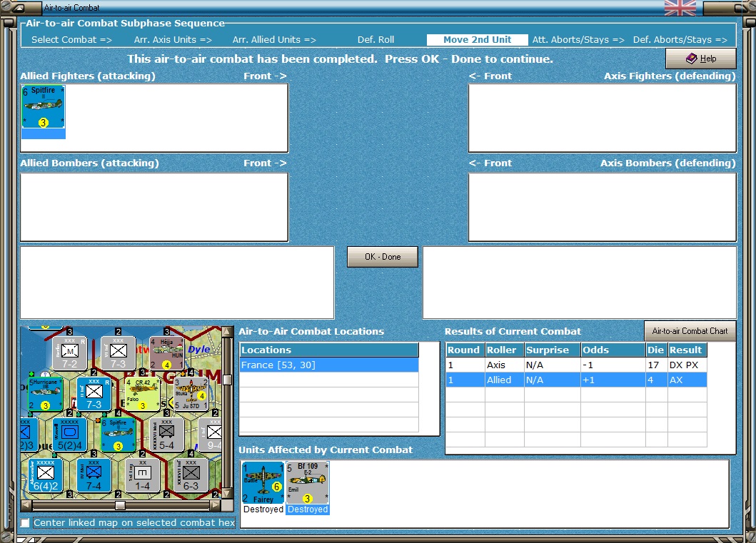756x543 pixels.
Task: Click the map horizontal scrollbar thumb
Action: (x=120, y=505)
